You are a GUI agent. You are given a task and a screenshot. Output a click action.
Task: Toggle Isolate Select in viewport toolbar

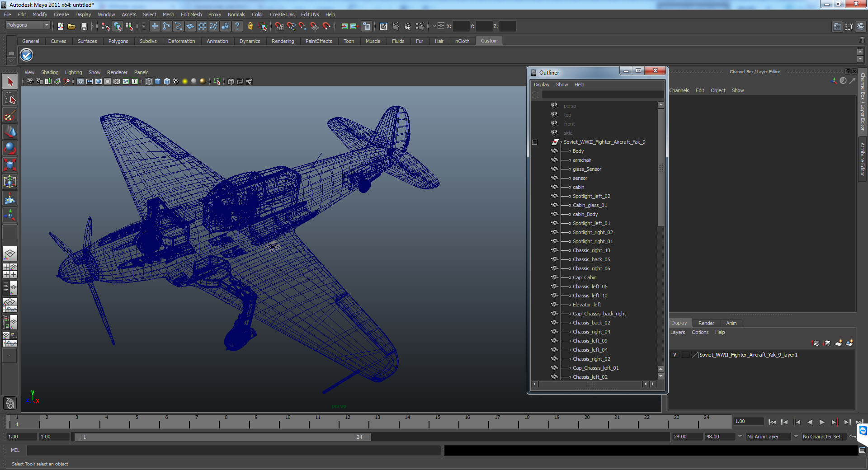(217, 81)
